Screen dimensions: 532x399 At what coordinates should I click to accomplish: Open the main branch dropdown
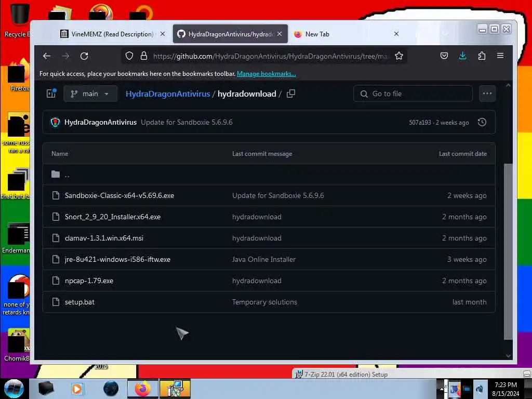90,94
